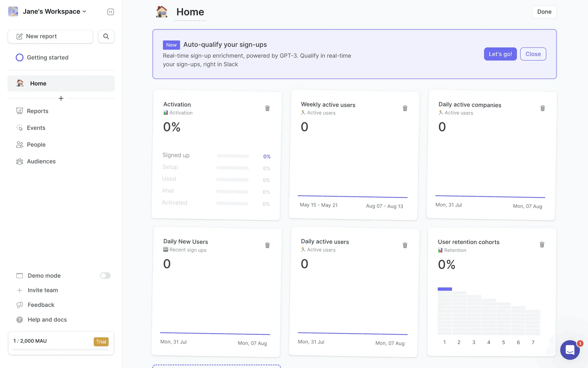Screen dimensions: 588x368
Task: Collapse the sidebar panel
Action: (x=111, y=12)
